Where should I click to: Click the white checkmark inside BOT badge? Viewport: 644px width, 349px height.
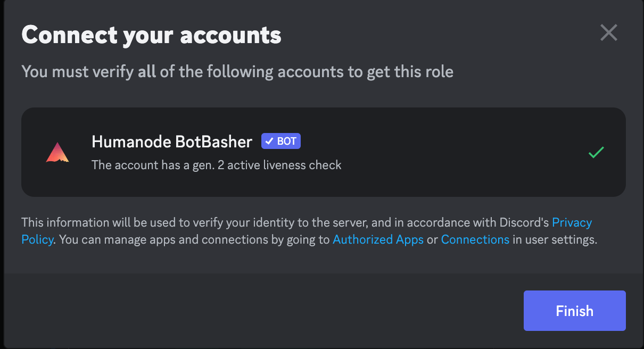pos(270,142)
